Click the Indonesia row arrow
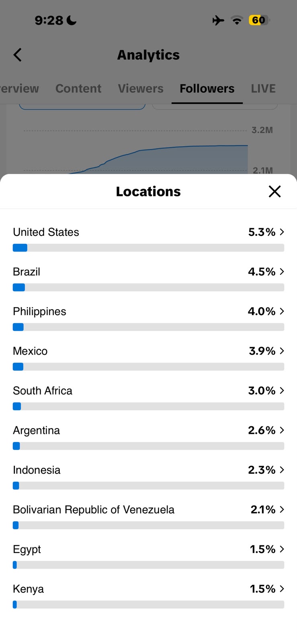This screenshot has height=644, width=297. (282, 470)
